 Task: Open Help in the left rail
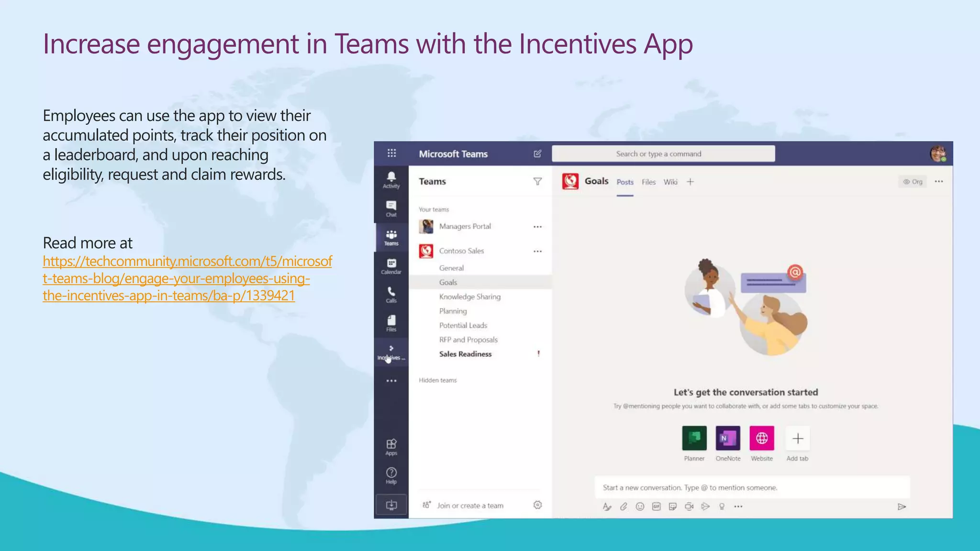pos(391,476)
